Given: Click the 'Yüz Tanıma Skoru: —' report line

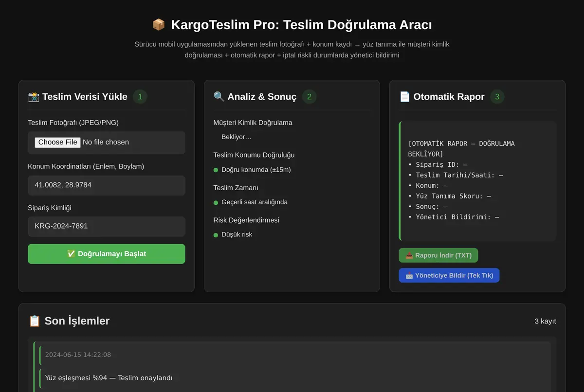Looking at the screenshot, I should pos(450,196).
